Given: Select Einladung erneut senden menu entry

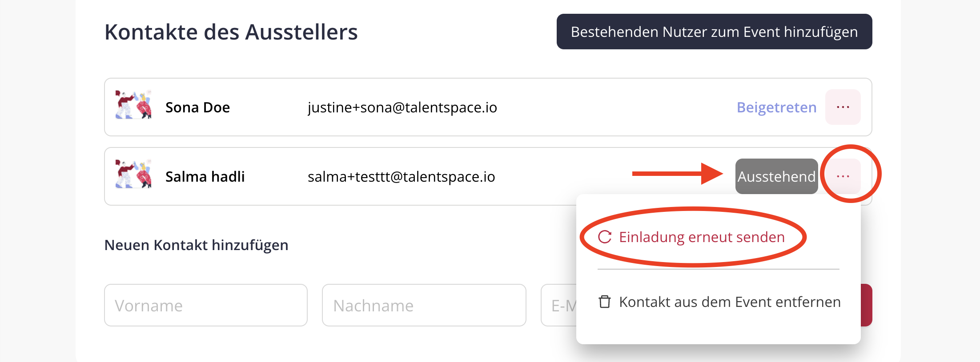Looking at the screenshot, I should coord(691,237).
